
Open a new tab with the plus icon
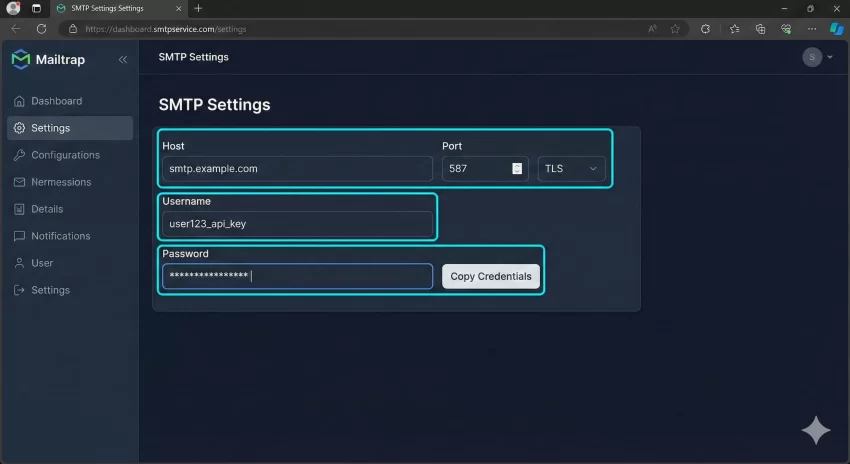(198, 8)
